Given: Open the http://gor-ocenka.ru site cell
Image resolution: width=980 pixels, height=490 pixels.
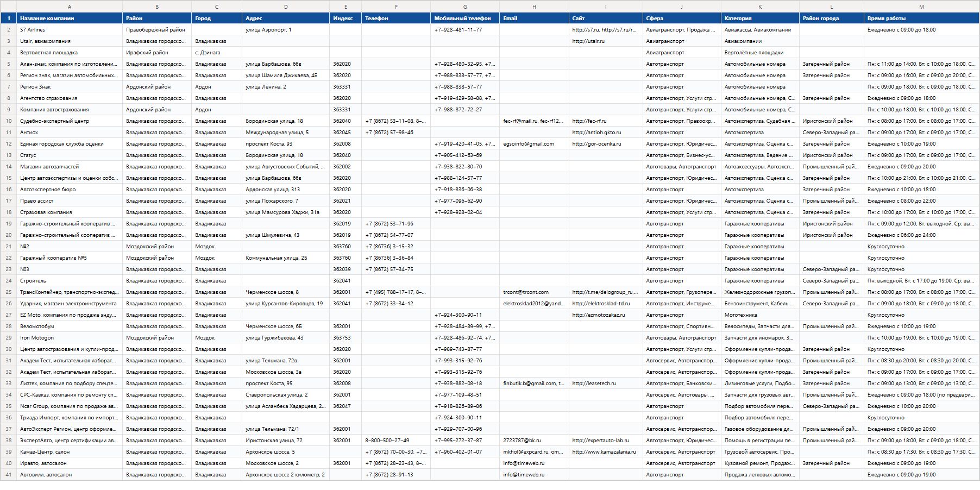Looking at the screenshot, I should (606, 144).
